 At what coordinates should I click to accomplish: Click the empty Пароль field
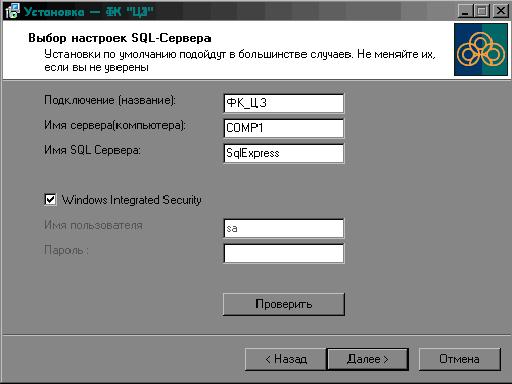284,253
